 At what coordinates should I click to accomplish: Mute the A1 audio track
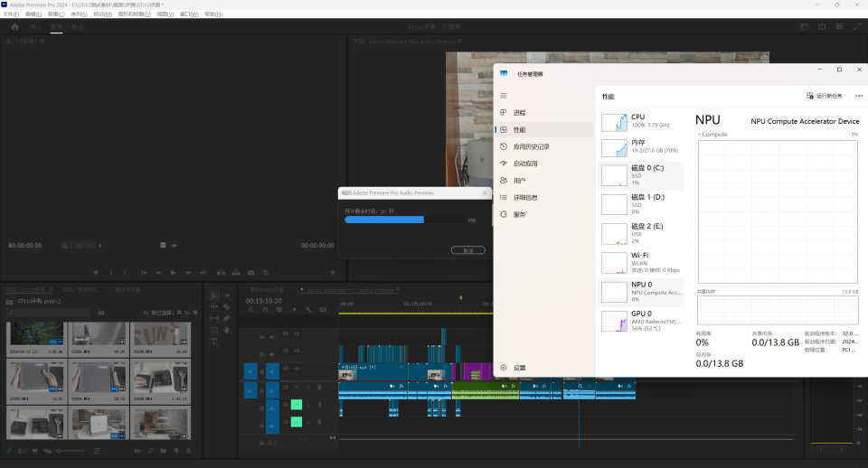coord(297,388)
